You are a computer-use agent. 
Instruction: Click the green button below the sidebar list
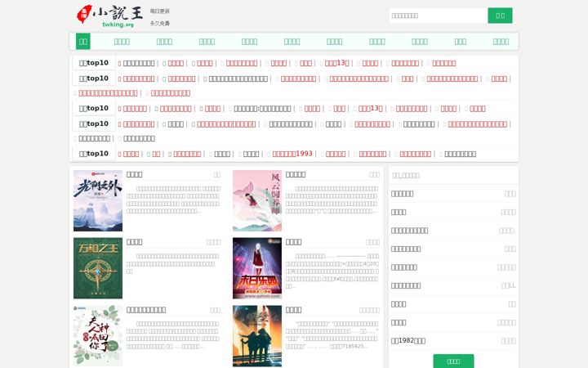(453, 361)
